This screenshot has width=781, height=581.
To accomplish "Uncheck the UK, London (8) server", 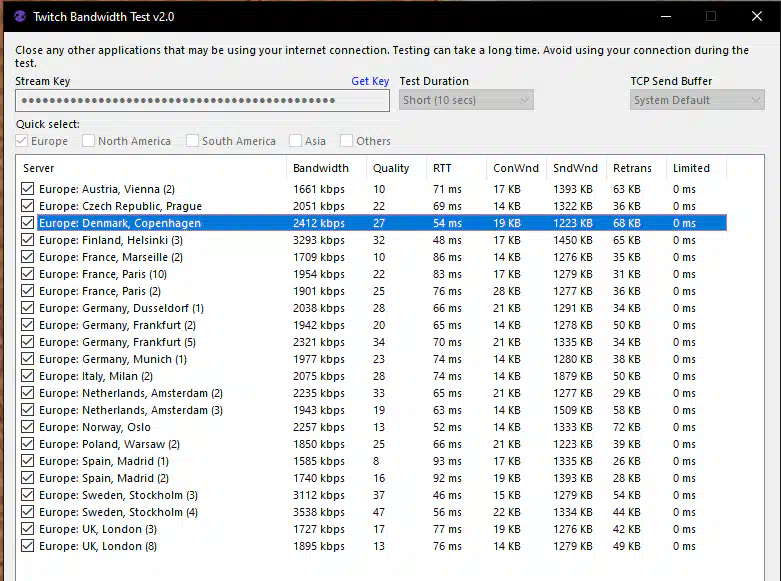I will pyautogui.click(x=28, y=546).
